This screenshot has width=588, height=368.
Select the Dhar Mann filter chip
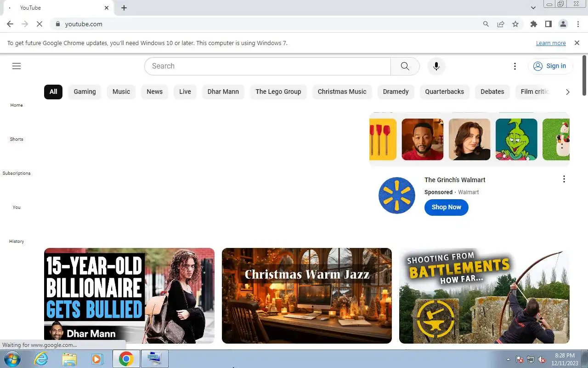tap(223, 92)
